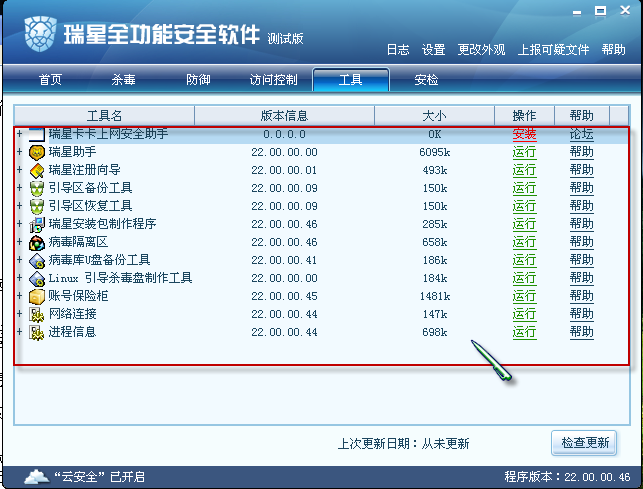Run 进程信息 via 运行 link
This screenshot has height=489, width=643.
point(524,332)
